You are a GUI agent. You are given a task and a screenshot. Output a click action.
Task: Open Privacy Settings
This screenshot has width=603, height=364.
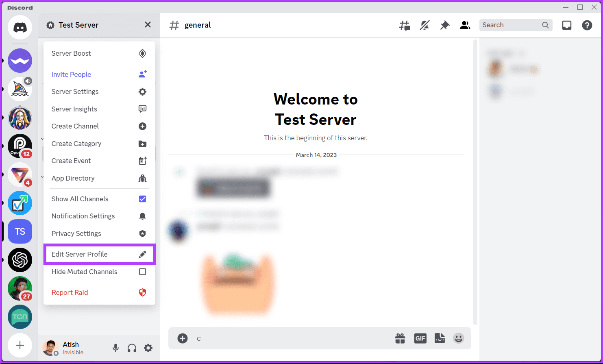coord(99,233)
